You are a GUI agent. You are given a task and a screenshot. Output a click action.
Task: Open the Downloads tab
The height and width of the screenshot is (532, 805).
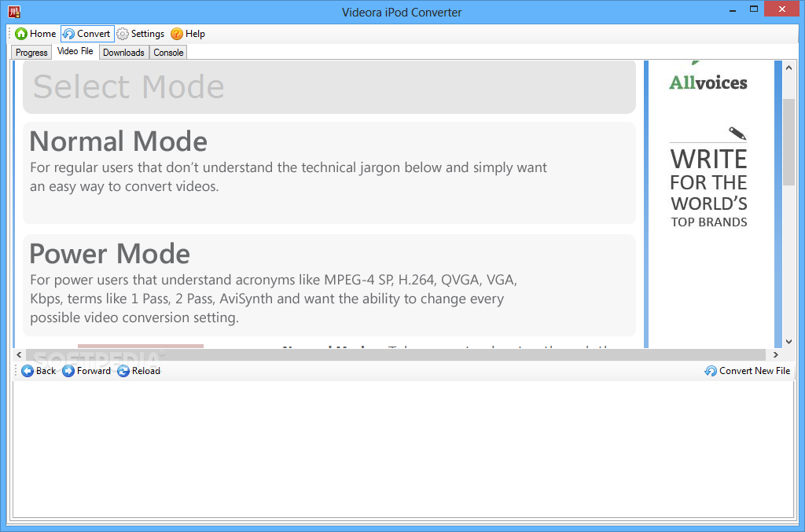coord(123,53)
